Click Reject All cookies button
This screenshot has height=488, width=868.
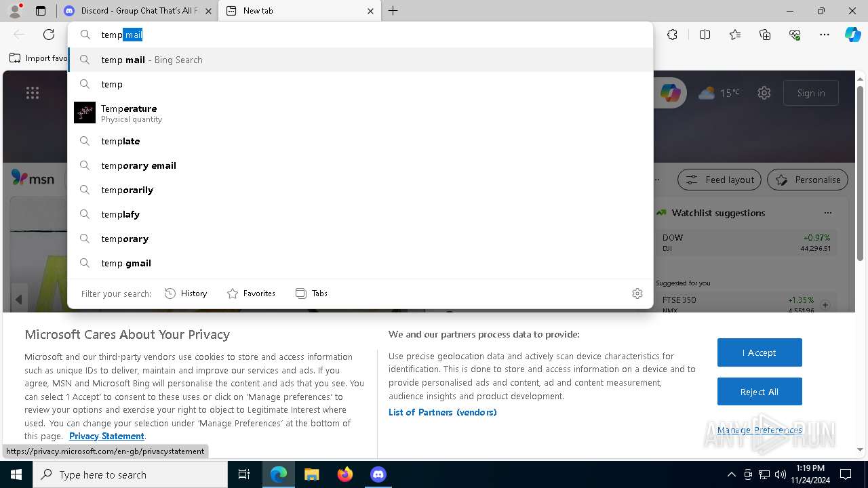(759, 392)
